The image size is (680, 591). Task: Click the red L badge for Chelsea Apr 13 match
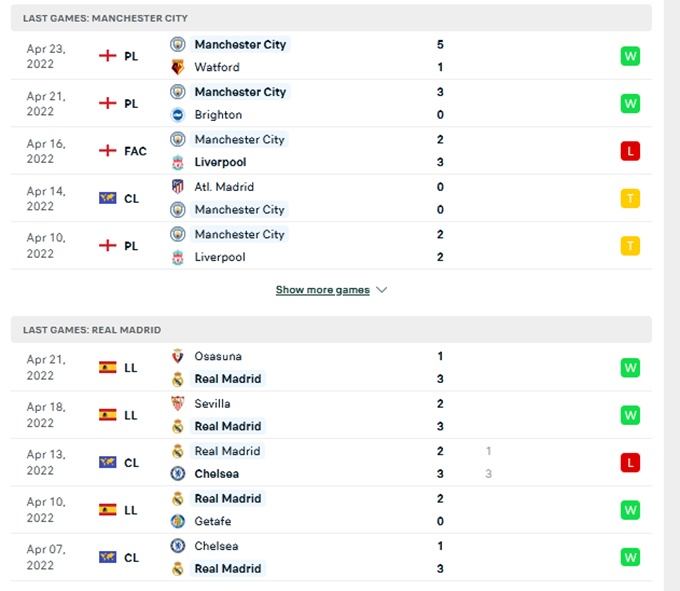(630, 463)
